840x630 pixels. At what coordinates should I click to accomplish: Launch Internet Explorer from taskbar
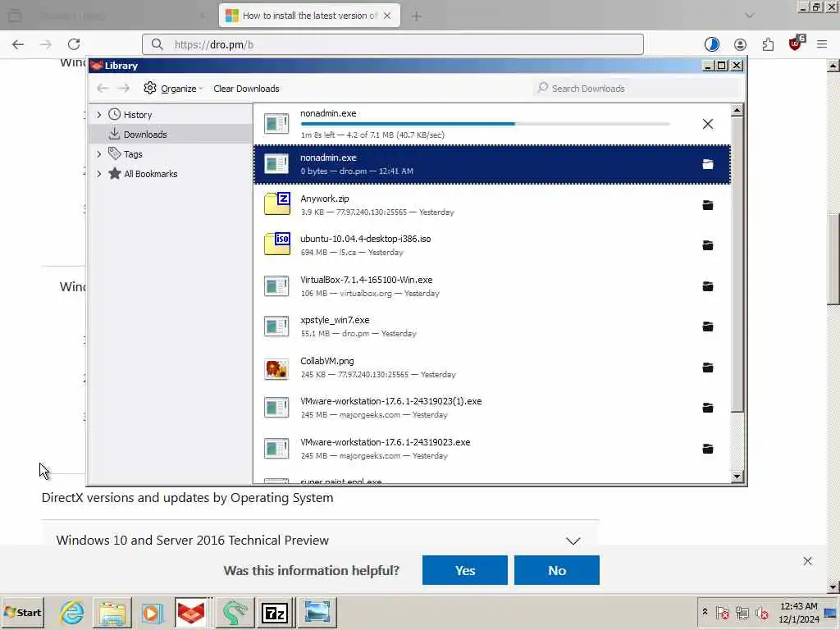[x=72, y=612]
